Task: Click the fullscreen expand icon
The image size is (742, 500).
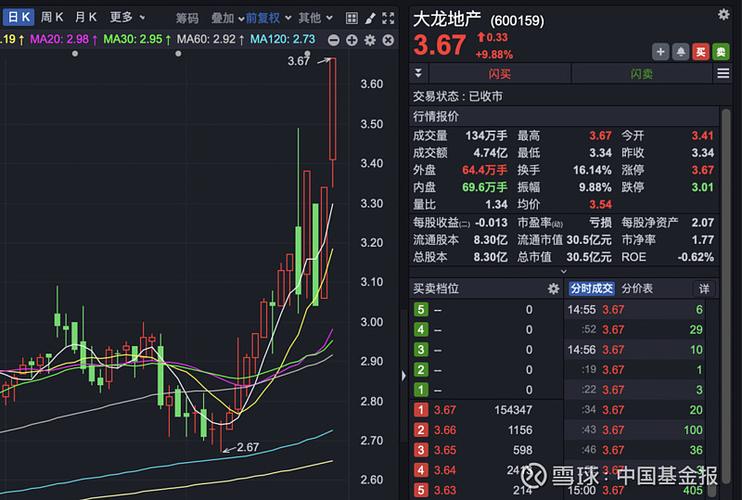Action: 388,18
